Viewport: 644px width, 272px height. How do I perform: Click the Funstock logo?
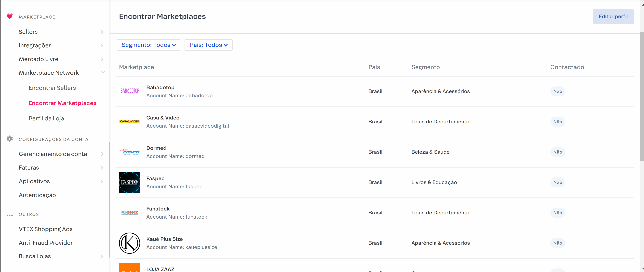(129, 213)
